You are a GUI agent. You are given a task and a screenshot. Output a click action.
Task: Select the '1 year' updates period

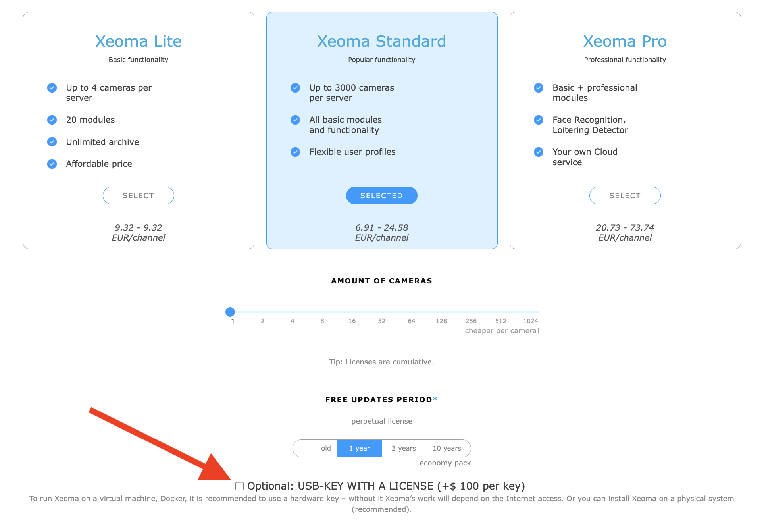(x=359, y=448)
